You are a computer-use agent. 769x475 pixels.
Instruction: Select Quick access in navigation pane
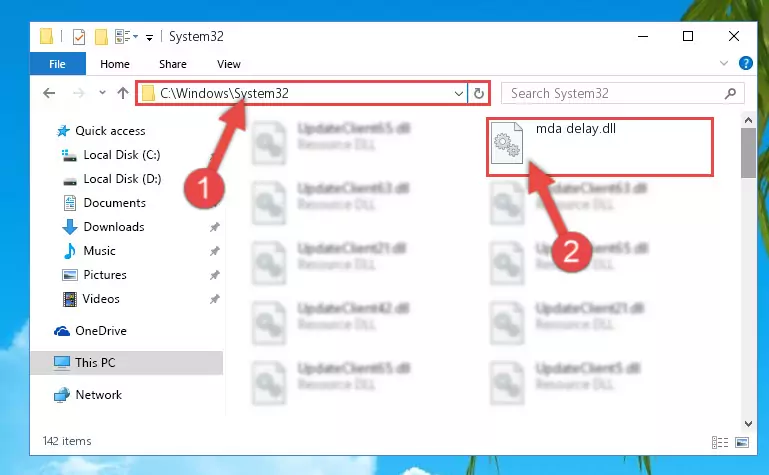[x=110, y=131]
